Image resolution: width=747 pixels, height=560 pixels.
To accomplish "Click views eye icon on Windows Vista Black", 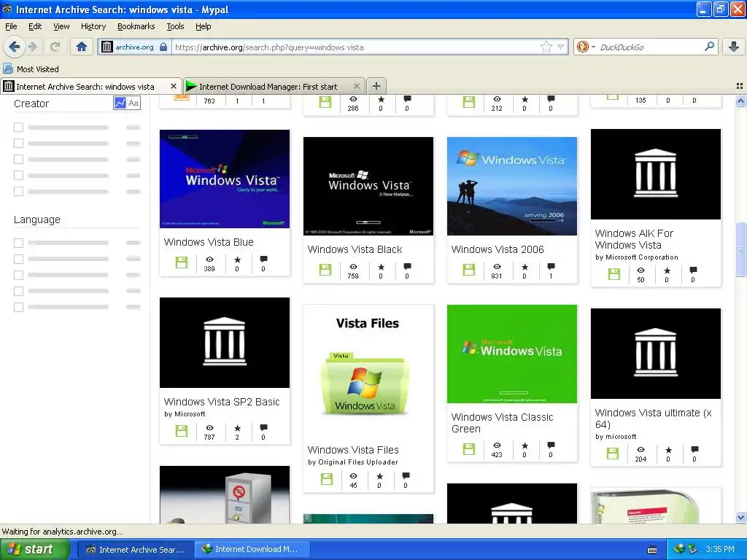I will tap(353, 266).
